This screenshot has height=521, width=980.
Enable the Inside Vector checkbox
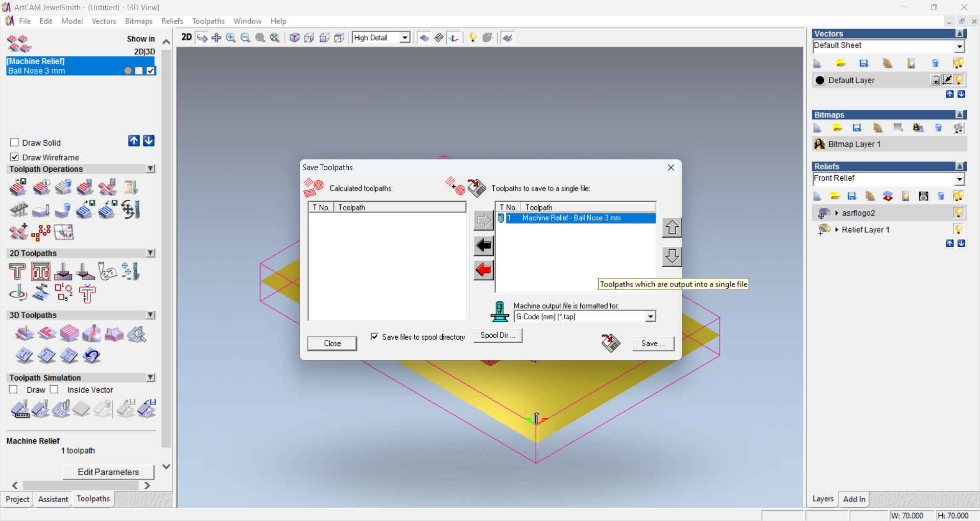pos(54,389)
